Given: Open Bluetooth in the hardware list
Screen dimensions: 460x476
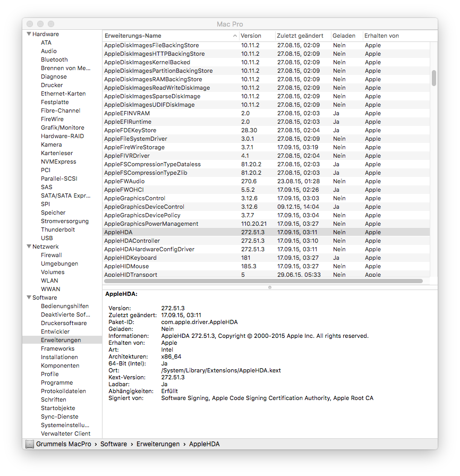Looking at the screenshot, I should point(54,59).
